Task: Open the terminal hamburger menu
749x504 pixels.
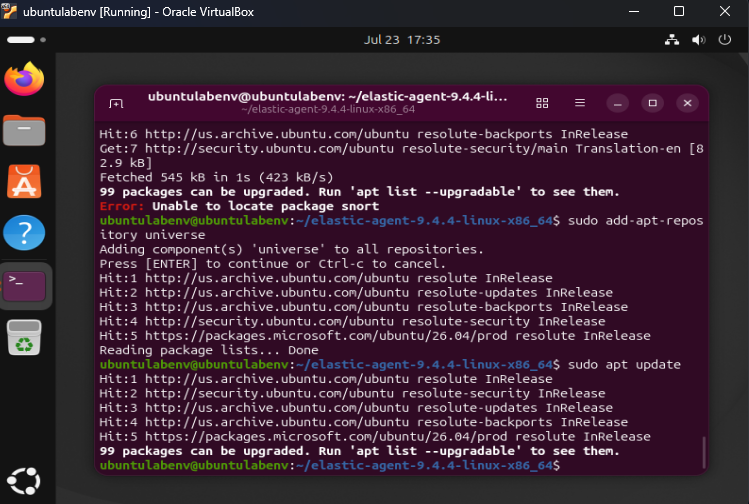Action: (580, 103)
